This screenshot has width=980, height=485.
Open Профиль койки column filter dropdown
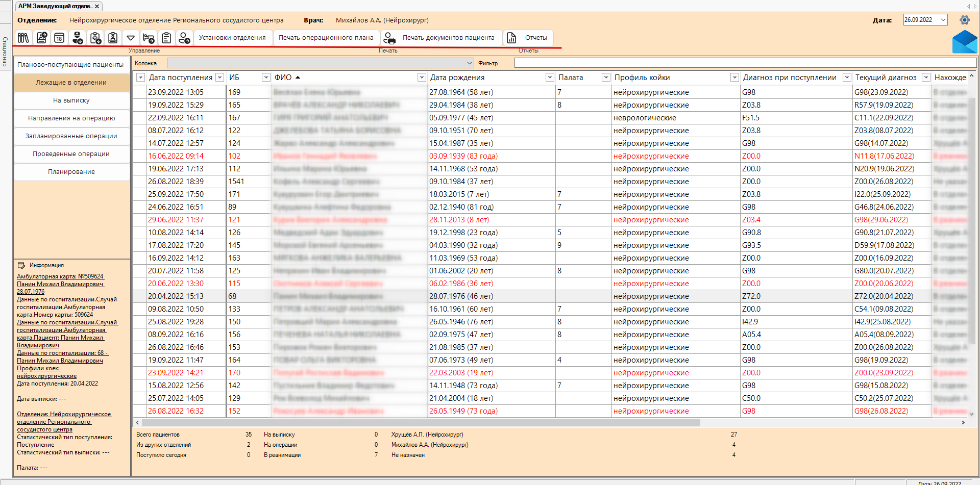[x=734, y=78]
